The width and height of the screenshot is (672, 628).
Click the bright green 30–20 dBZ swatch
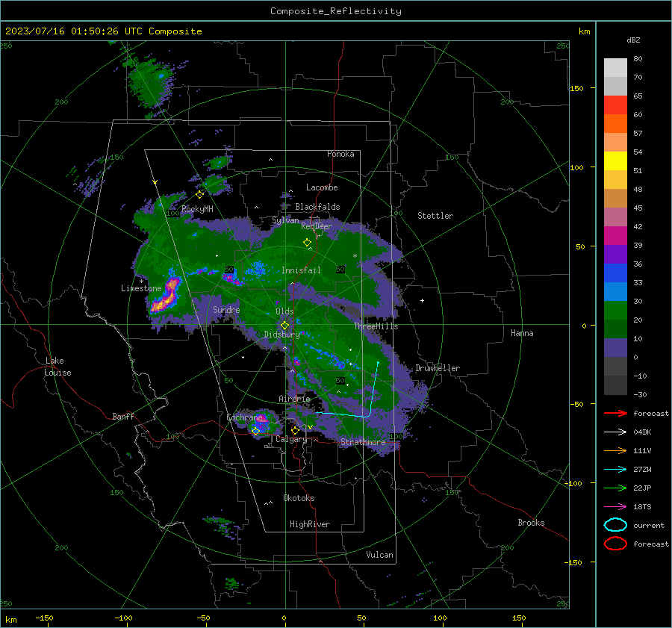[x=615, y=311]
